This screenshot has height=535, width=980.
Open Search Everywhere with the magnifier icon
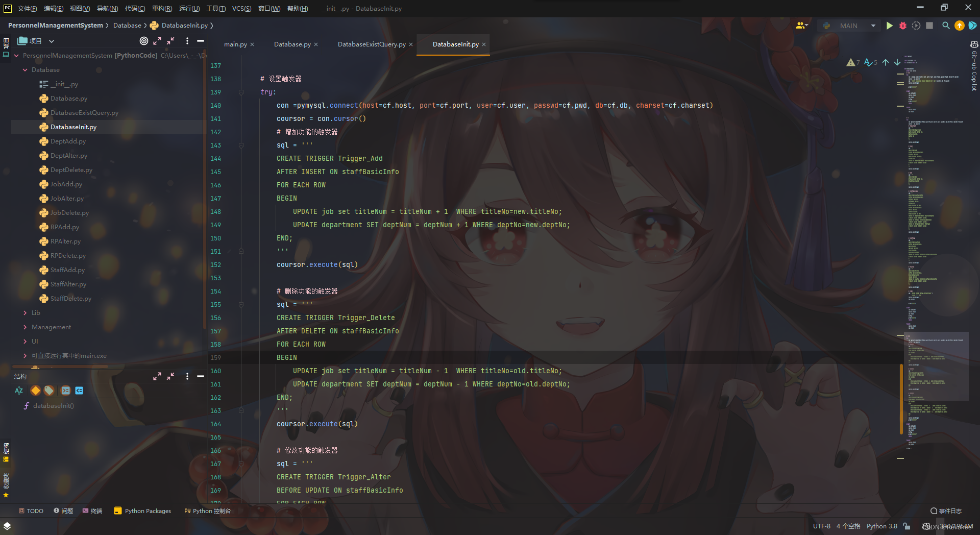pos(946,26)
